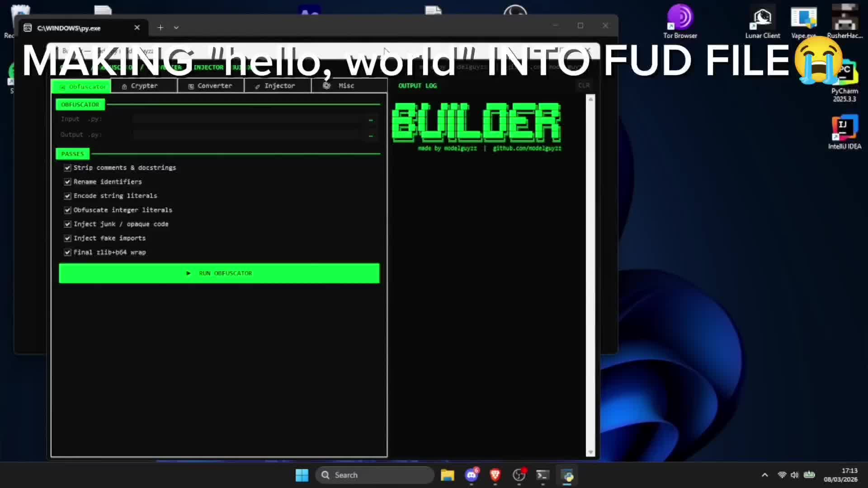Click the taskbar Search box
The width and height of the screenshot is (868, 488).
pyautogui.click(x=375, y=475)
